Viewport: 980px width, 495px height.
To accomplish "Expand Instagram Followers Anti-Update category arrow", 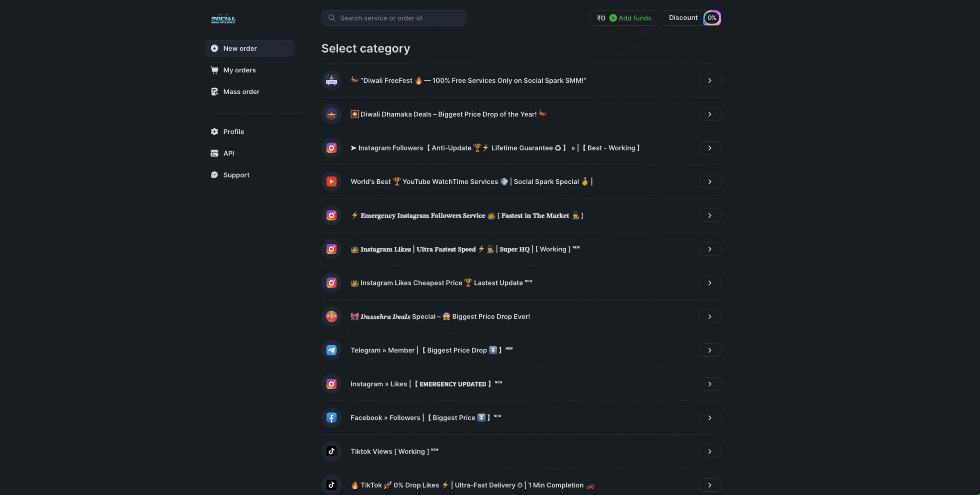I will coord(710,148).
